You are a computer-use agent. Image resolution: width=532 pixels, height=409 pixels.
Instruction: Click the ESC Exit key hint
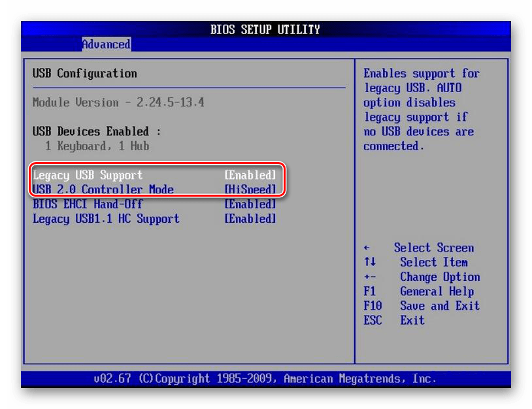pos(373,320)
